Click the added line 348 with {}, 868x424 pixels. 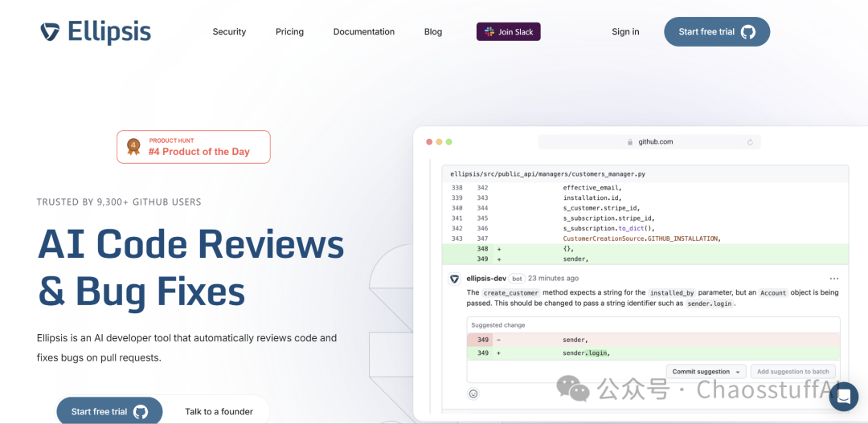pos(645,249)
